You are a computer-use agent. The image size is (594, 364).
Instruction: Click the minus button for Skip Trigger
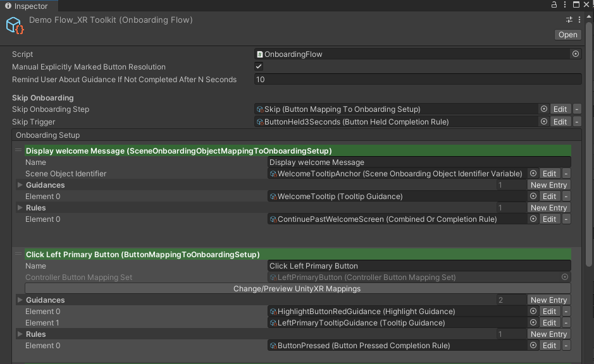(x=576, y=122)
